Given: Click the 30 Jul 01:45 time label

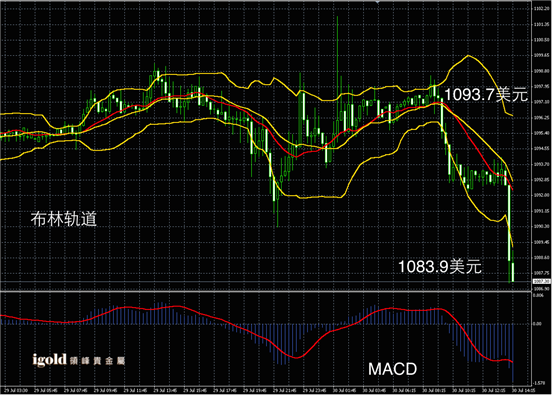Looking at the screenshot, I should coord(344,390).
